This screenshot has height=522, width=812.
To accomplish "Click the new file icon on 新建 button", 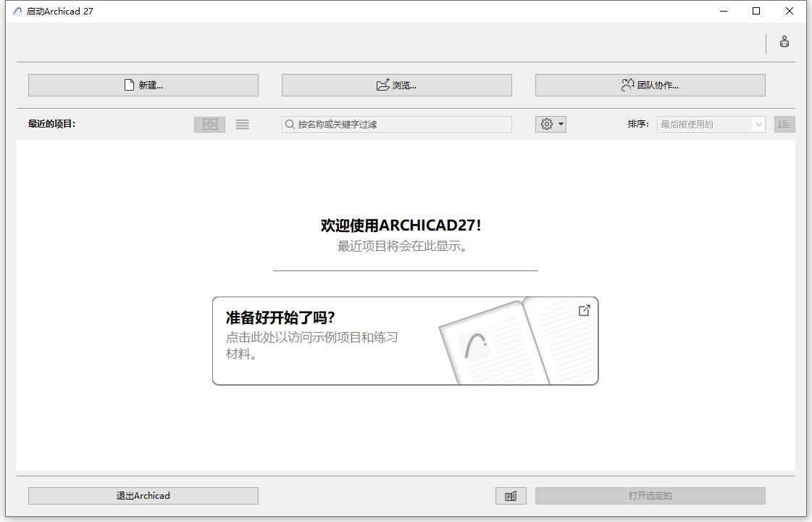I will (128, 85).
